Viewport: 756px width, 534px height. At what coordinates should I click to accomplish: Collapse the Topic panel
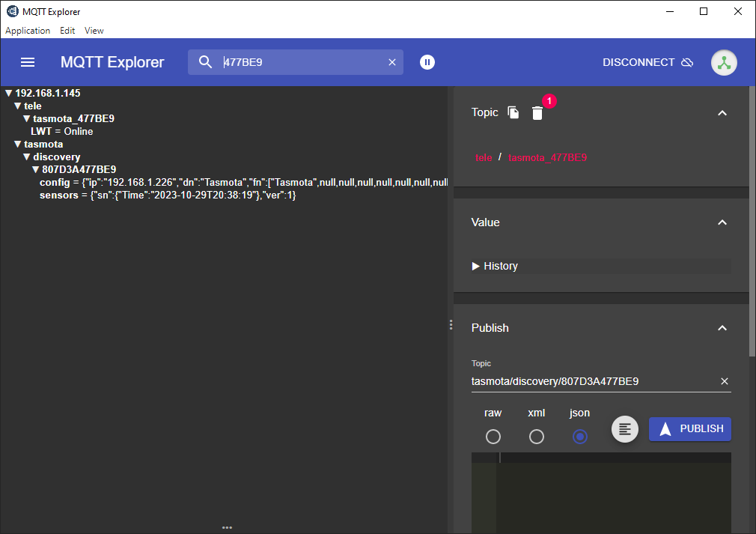pos(722,112)
